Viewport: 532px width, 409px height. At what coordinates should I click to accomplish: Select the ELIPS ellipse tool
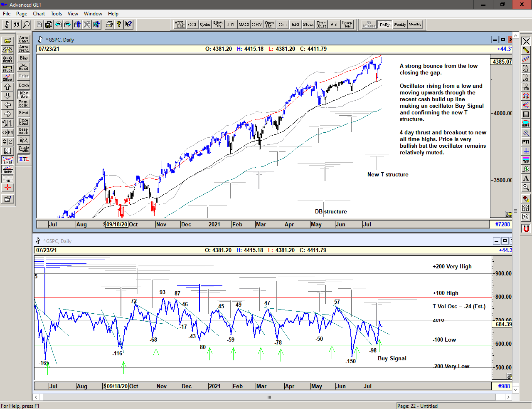coord(526,124)
